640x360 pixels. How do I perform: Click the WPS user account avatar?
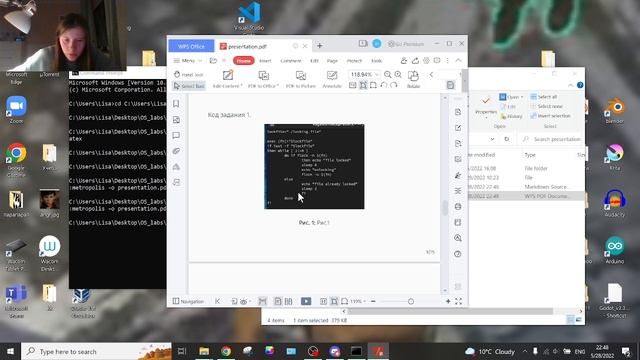(x=377, y=44)
